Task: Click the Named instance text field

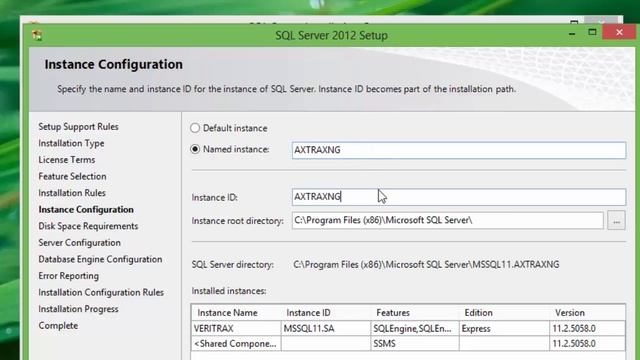Action: click(x=459, y=150)
